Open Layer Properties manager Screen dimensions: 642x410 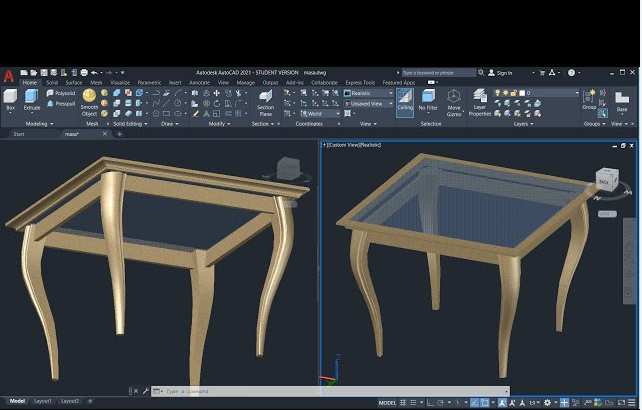pos(479,103)
